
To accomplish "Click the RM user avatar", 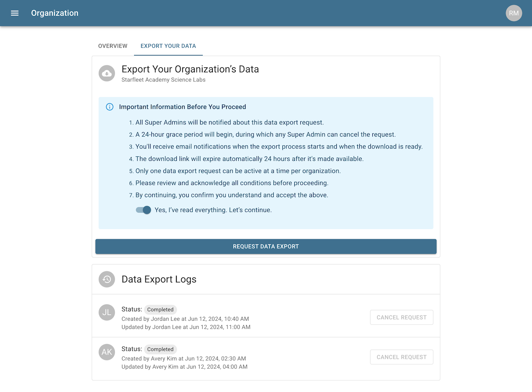I will tap(514, 13).
